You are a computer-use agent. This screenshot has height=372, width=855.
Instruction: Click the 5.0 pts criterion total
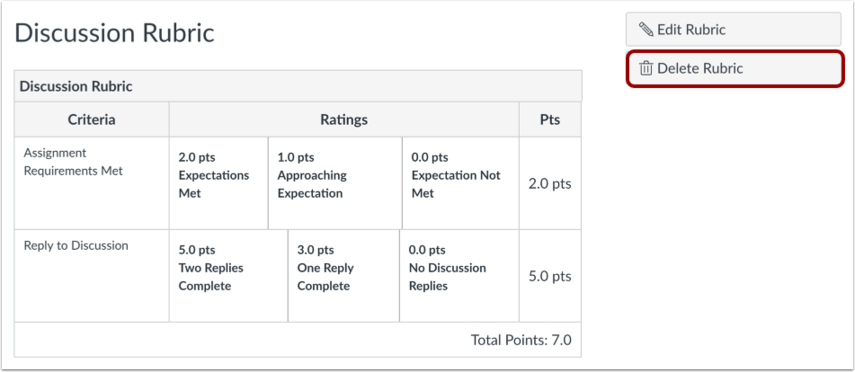tap(550, 276)
